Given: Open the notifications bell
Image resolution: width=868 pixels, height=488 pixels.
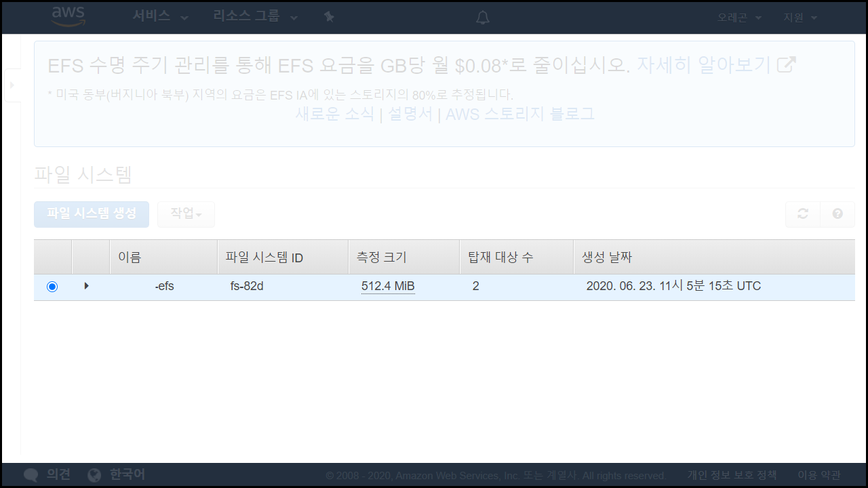Looking at the screenshot, I should tap(483, 18).
